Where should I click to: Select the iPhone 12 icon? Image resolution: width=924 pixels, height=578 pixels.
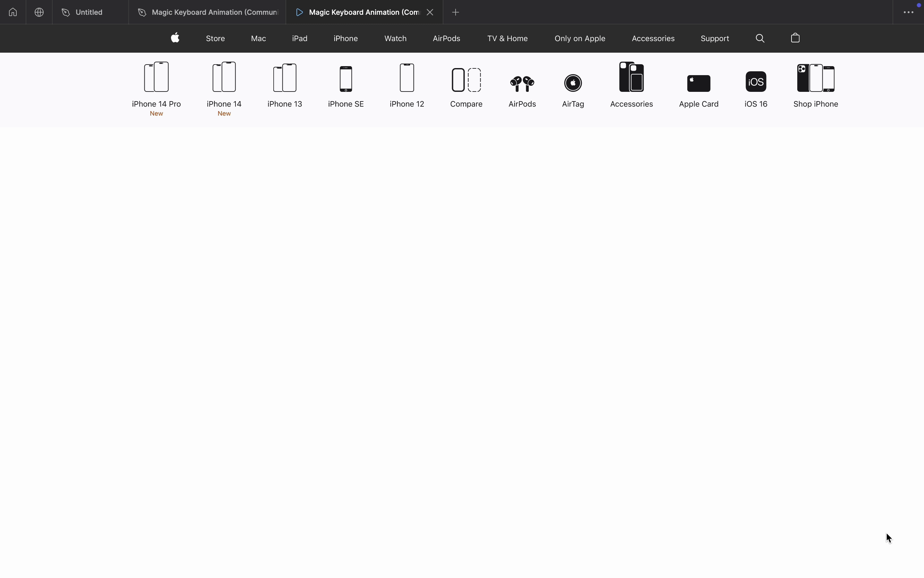tap(407, 78)
